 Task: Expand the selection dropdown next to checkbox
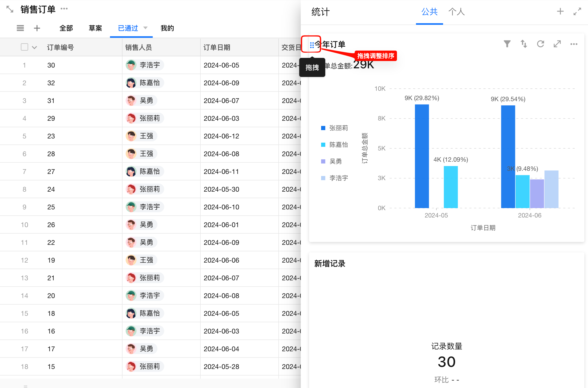tap(34, 47)
